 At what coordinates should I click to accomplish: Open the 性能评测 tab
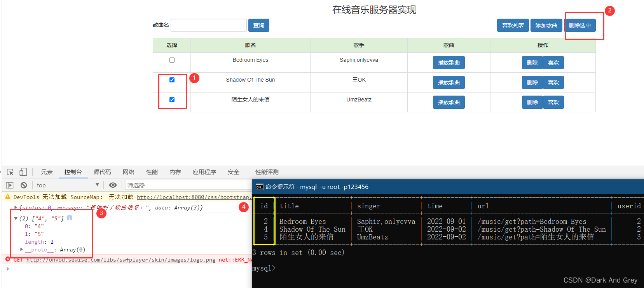[267, 172]
